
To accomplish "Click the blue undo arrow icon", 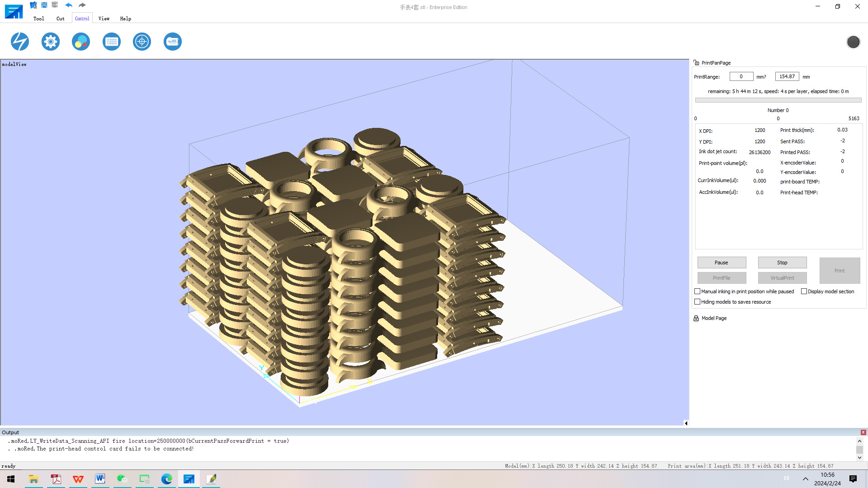I will tap(69, 5).
